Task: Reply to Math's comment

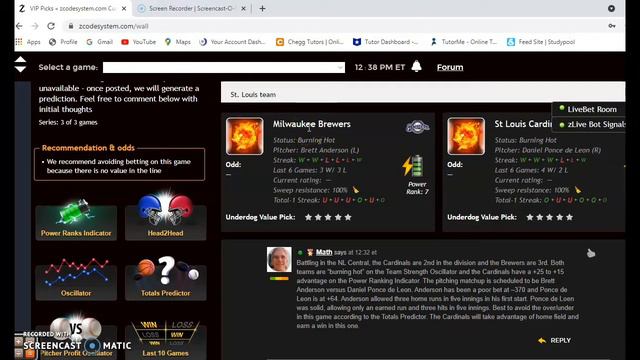Action: pos(554,340)
